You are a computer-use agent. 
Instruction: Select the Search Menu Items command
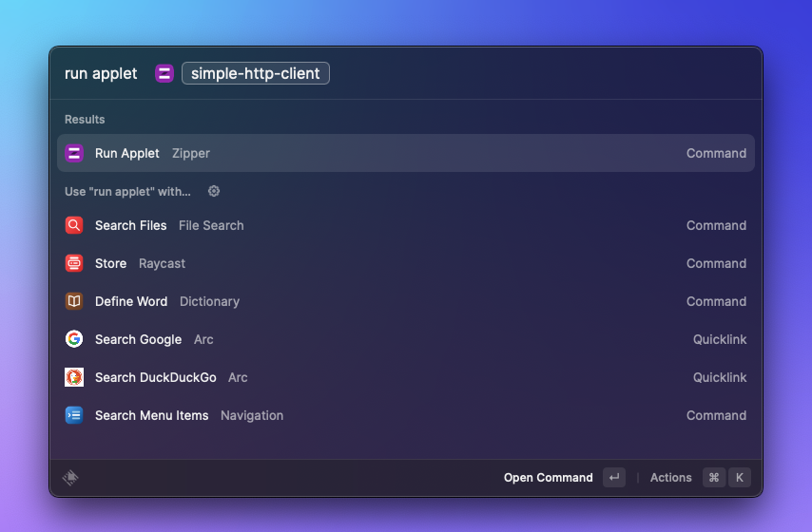(406, 415)
